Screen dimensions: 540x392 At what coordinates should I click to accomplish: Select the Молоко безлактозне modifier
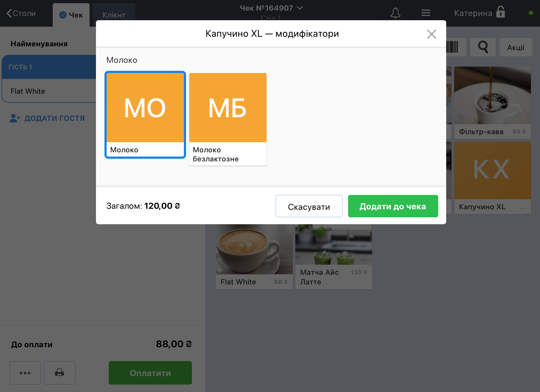228,119
